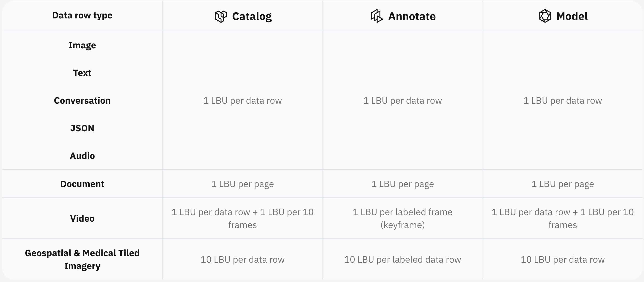
Task: Click the Audio row label
Action: 82,156
